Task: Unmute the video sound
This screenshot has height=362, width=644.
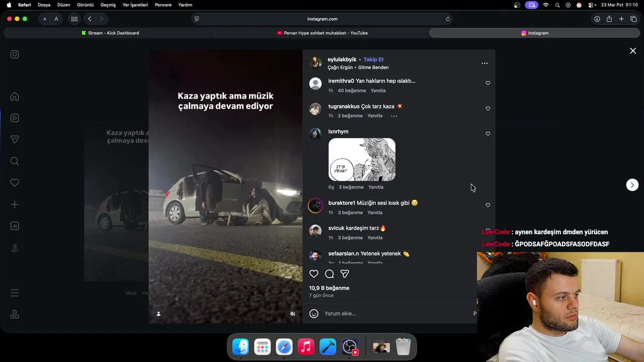Action: [x=292, y=314]
